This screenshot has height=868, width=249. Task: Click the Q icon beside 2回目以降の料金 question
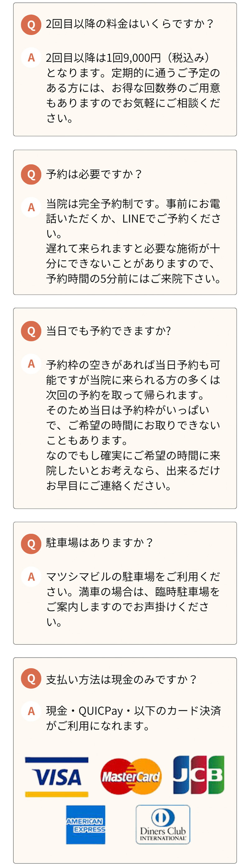pyautogui.click(x=31, y=25)
